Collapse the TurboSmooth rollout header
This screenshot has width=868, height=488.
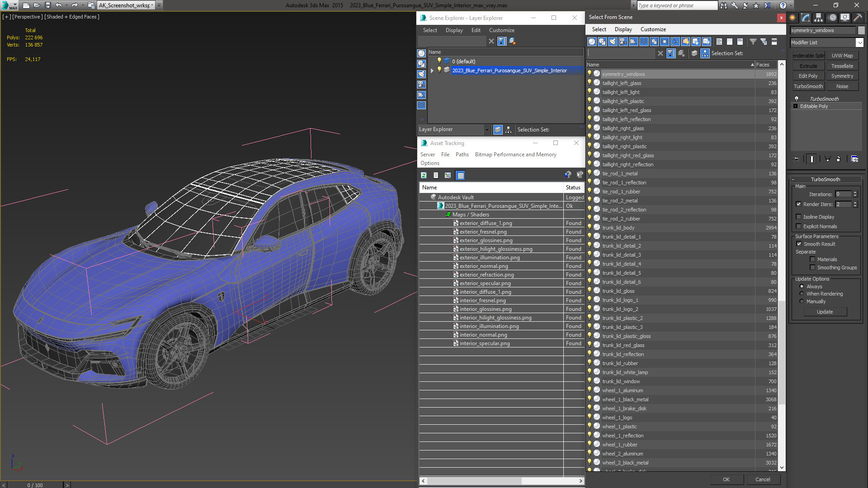[825, 179]
